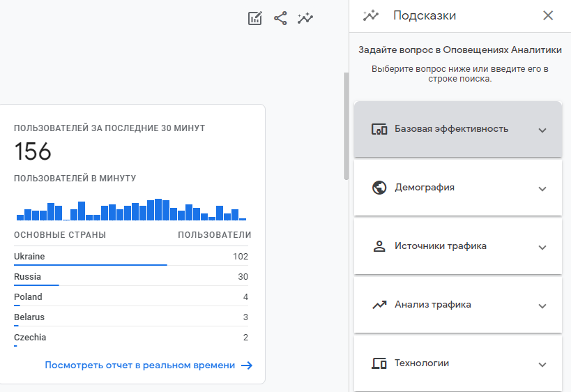The height and width of the screenshot is (392, 571).
Task: Click the ПОЛЬЗОВАТЕЛИ column header
Action: 215,235
